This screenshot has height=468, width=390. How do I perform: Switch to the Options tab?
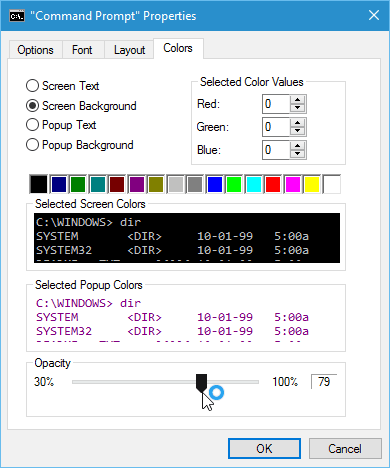coord(35,50)
